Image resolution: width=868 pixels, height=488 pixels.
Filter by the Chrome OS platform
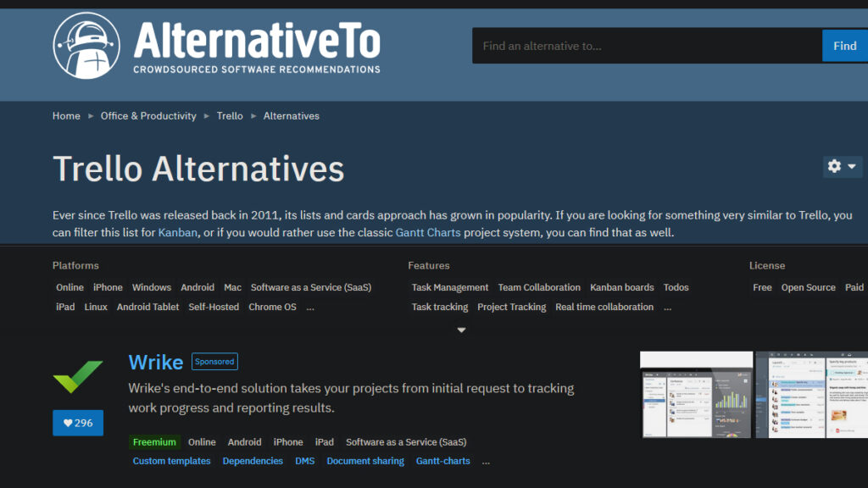tap(272, 307)
